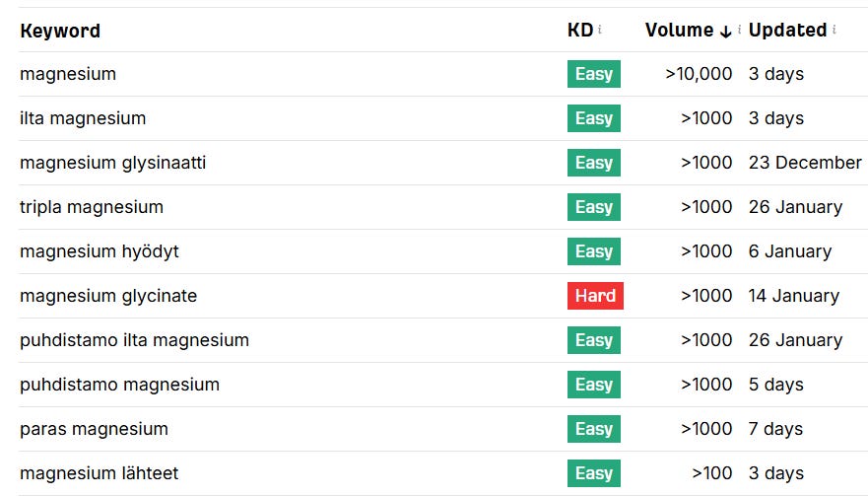Click Easy badge for 'magnesium lähteet'
The width and height of the screenshot is (868, 496).
pos(594,473)
